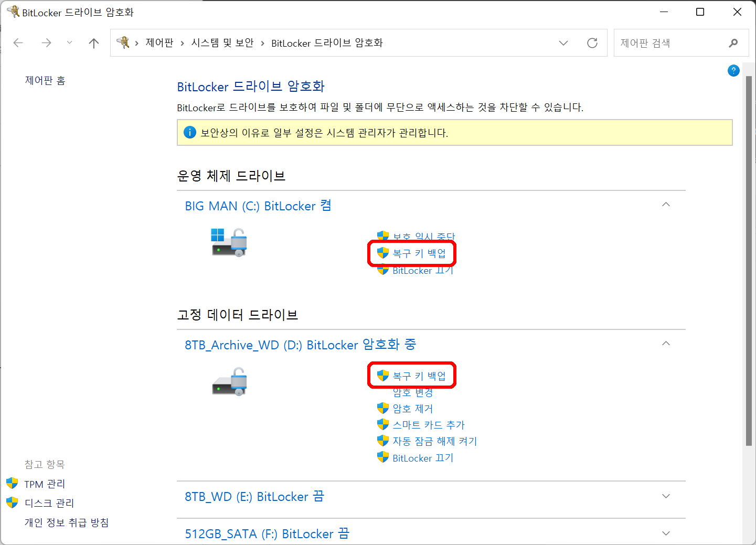This screenshot has height=545, width=756.
Task: Maximize the BitLocker window
Action: (x=700, y=12)
